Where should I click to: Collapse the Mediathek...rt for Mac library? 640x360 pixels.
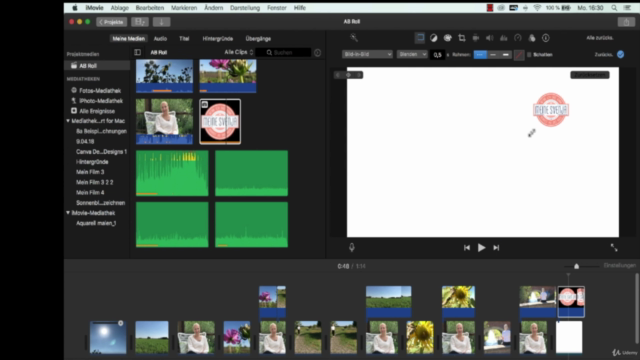coord(68,121)
